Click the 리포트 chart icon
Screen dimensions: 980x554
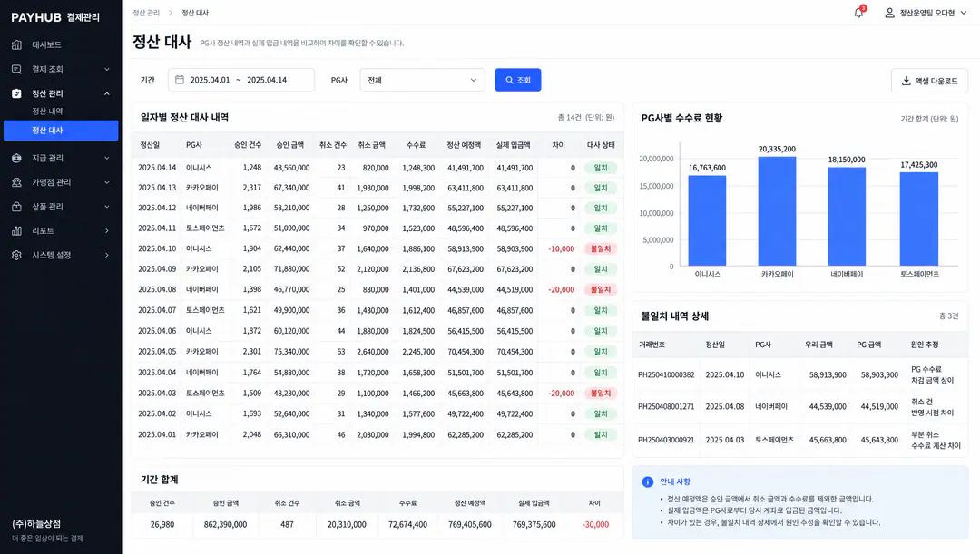click(17, 231)
